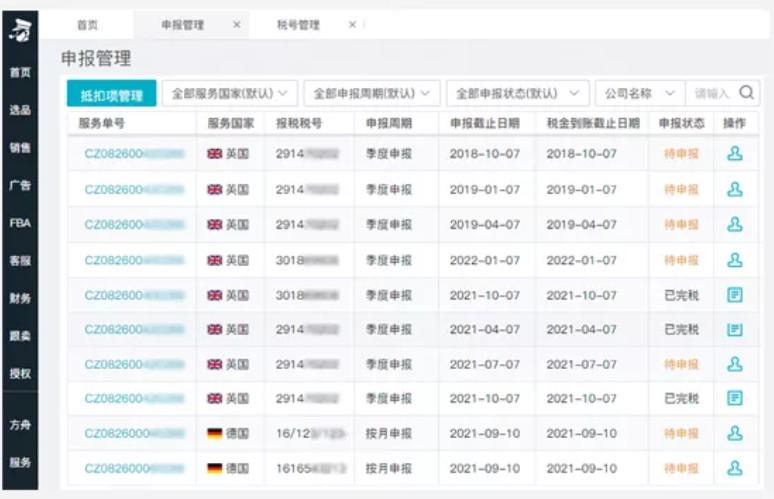
Task: Click 待申报 status in 2018-10-07 row
Action: coord(682,154)
